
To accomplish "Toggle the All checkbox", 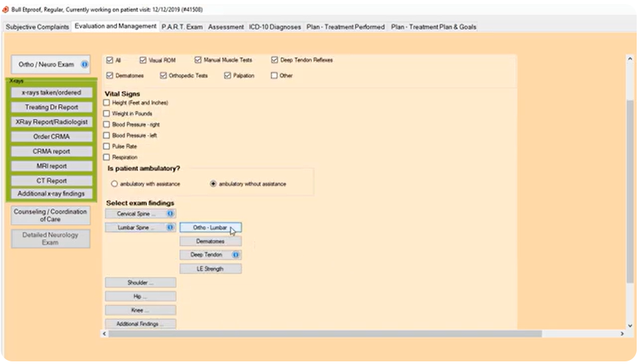I will click(x=109, y=60).
